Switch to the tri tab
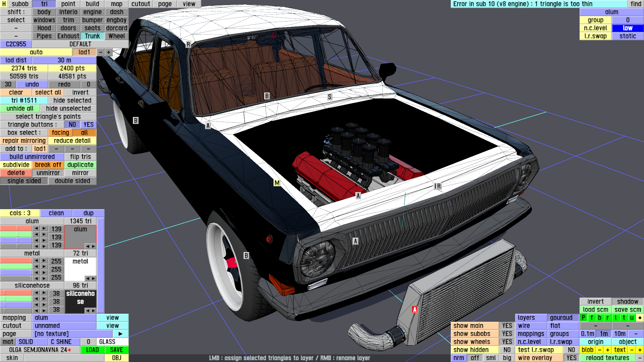The image size is (644, 362). tap(44, 4)
